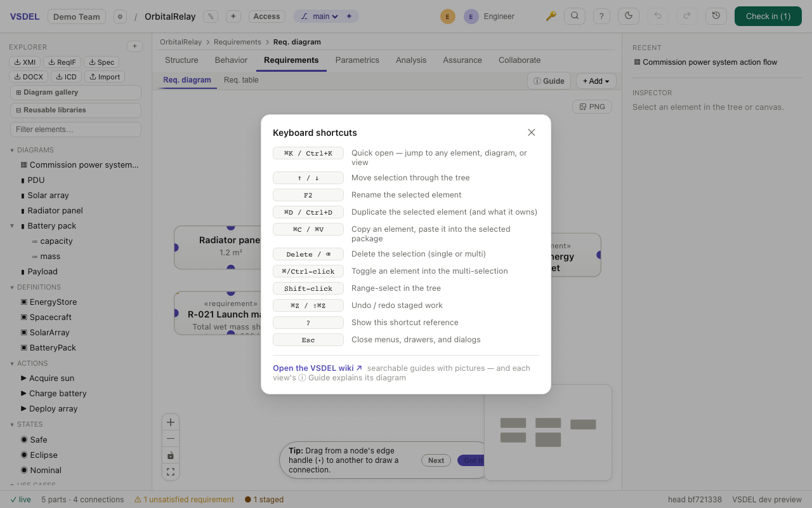This screenshot has width=812, height=508.
Task: Click the question mark help icon
Action: pos(601,16)
